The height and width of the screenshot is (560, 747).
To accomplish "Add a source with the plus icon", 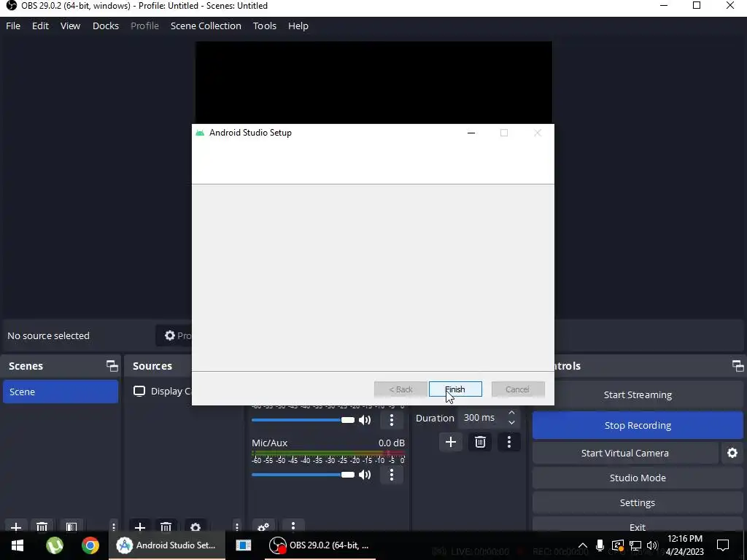I will 139,526.
